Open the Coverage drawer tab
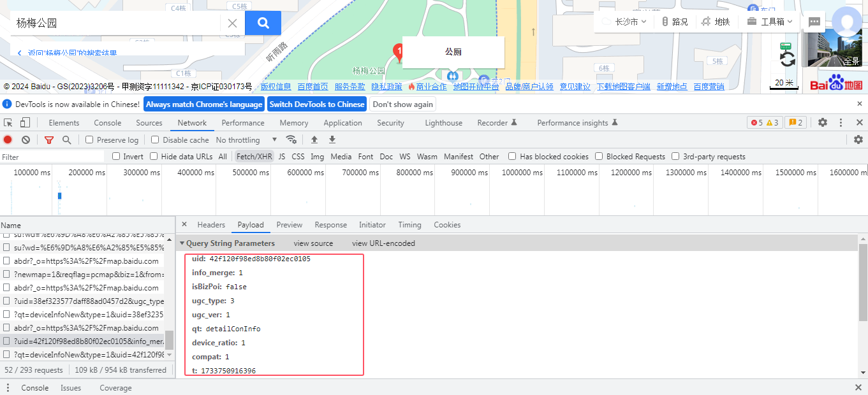868x395 pixels. click(x=115, y=388)
